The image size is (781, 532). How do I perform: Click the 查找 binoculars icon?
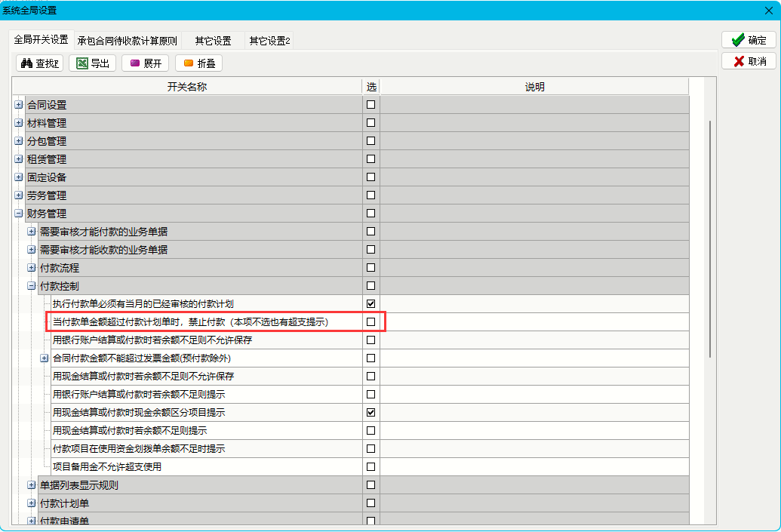pyautogui.click(x=26, y=63)
